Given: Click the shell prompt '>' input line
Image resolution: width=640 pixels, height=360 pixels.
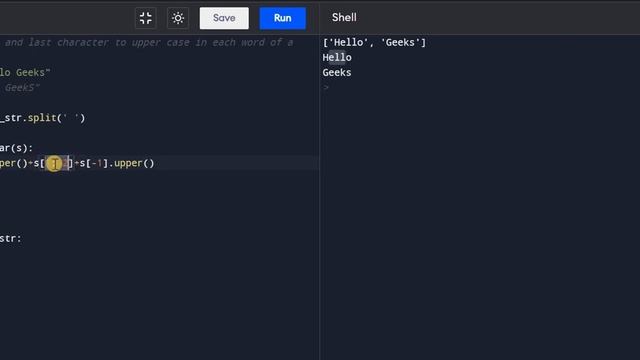Looking at the screenshot, I should 326,87.
